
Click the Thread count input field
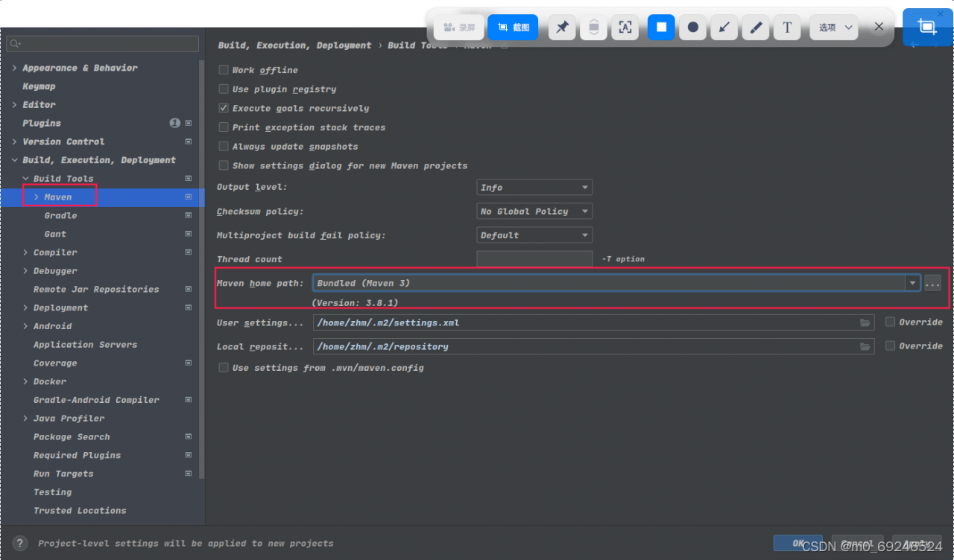click(534, 259)
